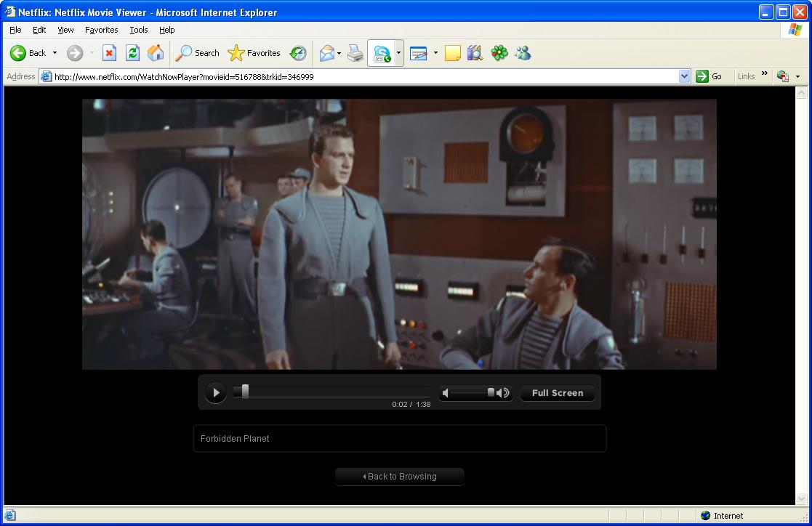Click the loud speaker volume icon
The image size is (812, 526).
tap(503, 393)
